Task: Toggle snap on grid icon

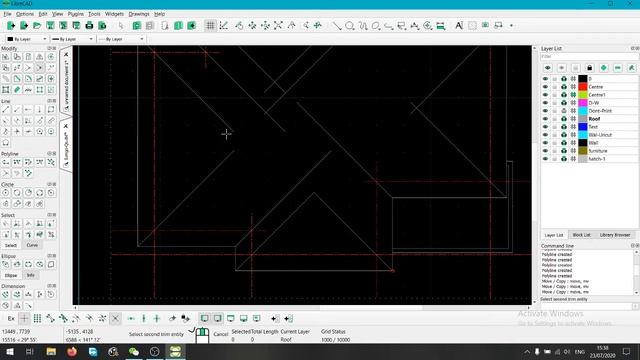Action: (x=37, y=319)
